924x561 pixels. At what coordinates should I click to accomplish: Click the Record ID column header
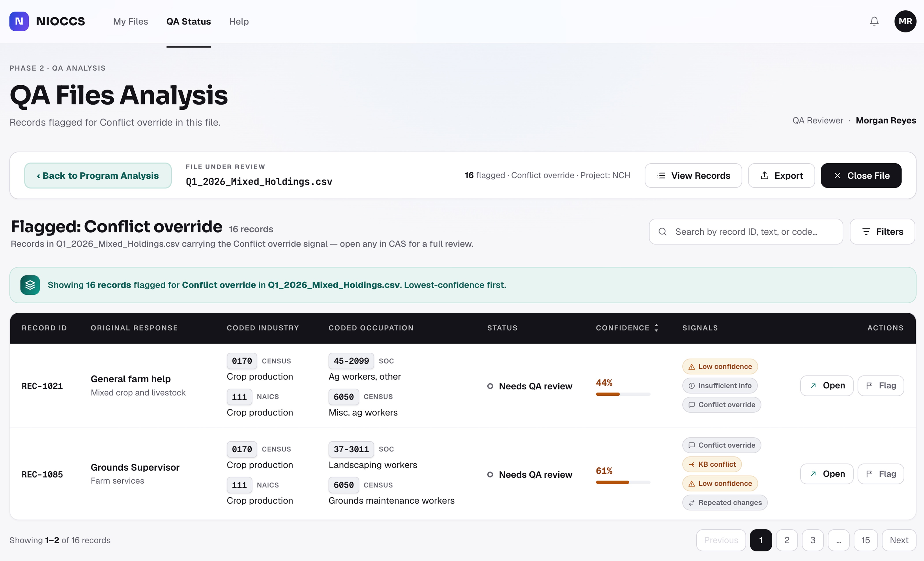(x=44, y=328)
